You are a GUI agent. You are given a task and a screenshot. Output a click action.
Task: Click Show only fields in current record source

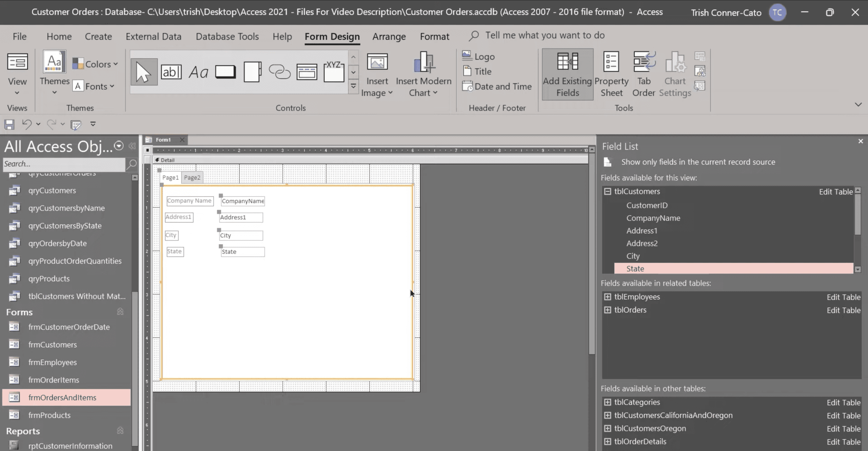698,162
